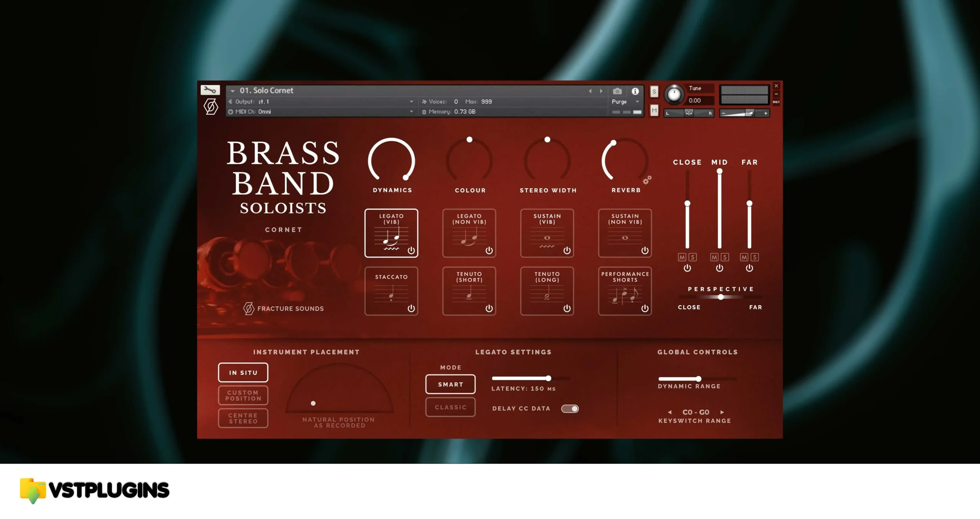The width and height of the screenshot is (980, 519).
Task: Select the Staccato articulation button
Action: pos(391,290)
